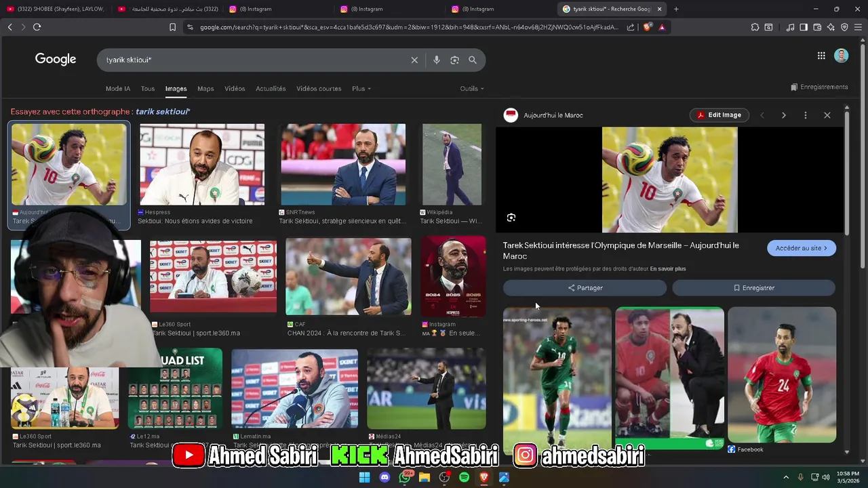868x488 pixels.
Task: Open Aujourd'hui le Maroc source link
Action: coord(553,115)
